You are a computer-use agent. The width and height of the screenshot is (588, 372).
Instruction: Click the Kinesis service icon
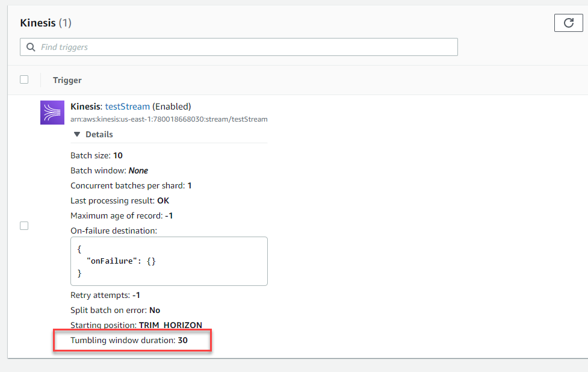point(52,113)
